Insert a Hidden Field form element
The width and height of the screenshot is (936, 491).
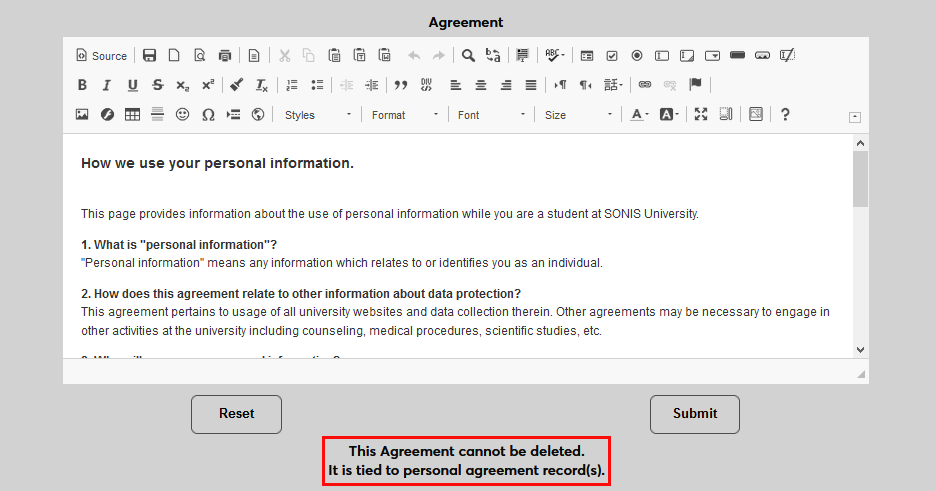point(787,55)
